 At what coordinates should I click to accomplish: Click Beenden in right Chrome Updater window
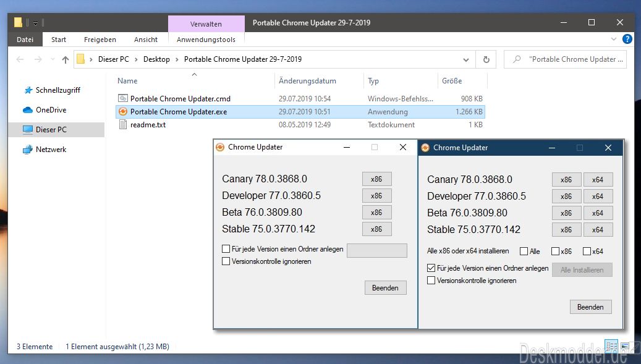(x=590, y=307)
